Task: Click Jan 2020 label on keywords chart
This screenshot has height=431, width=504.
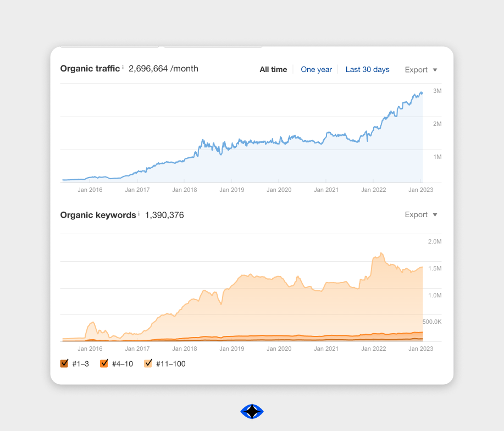Action: pyautogui.click(x=279, y=349)
